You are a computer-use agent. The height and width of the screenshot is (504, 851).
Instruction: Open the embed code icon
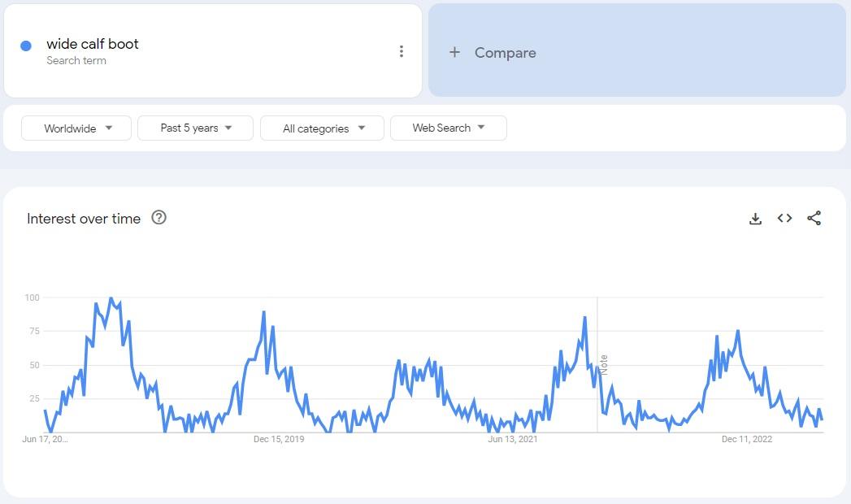coord(784,218)
